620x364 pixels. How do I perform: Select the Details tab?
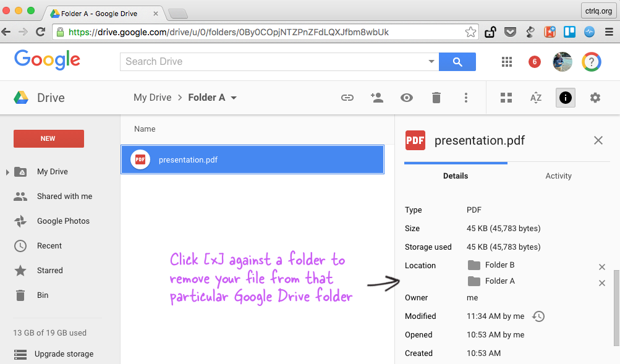click(x=455, y=176)
